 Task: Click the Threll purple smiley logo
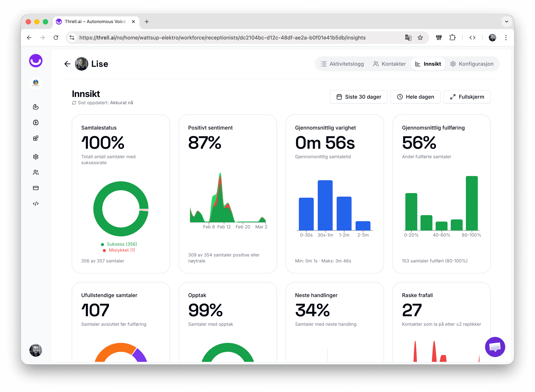coord(36,61)
